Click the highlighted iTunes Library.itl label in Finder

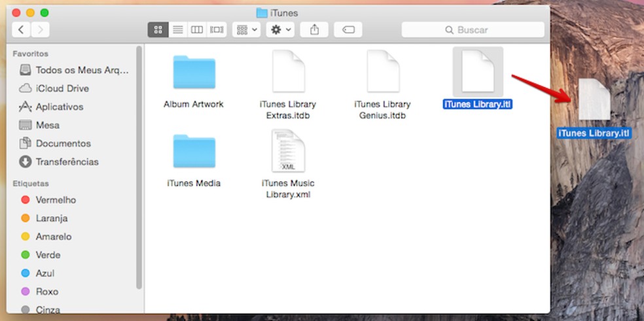[x=478, y=104]
